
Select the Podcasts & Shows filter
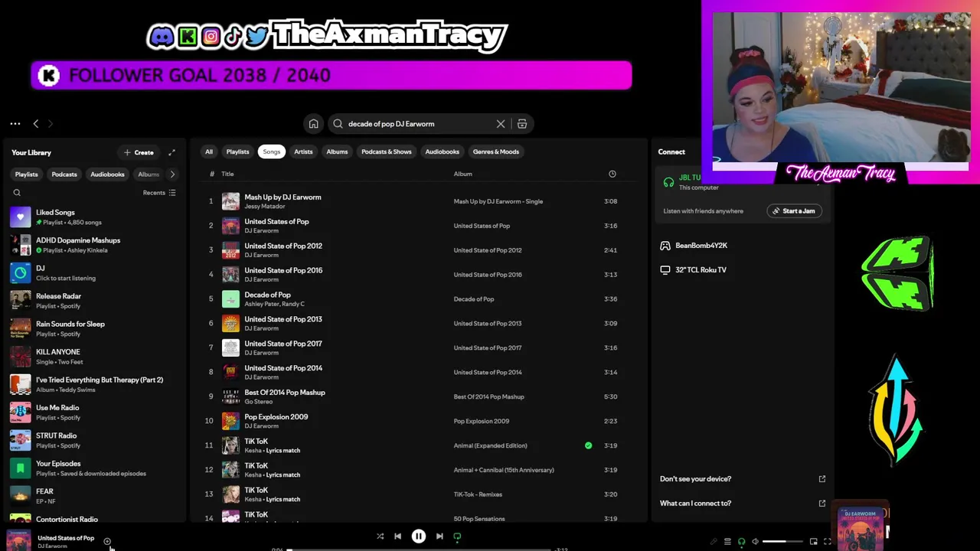click(387, 152)
